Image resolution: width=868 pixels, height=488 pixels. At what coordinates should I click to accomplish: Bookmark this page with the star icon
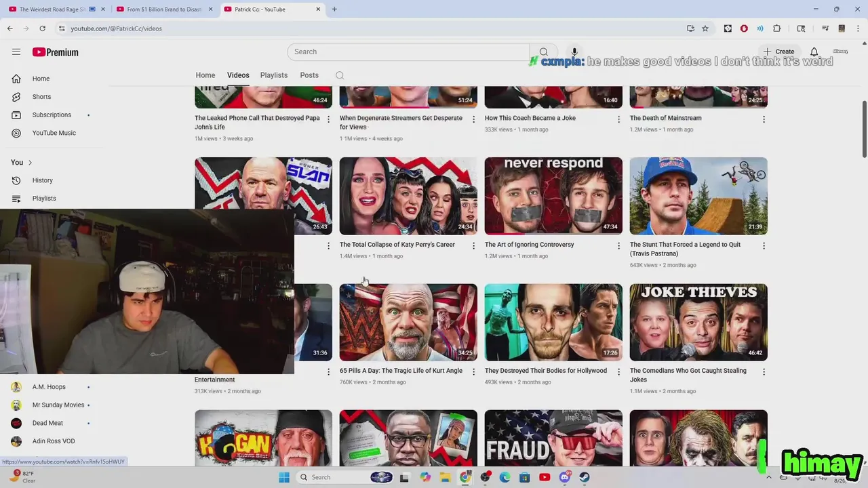point(705,28)
